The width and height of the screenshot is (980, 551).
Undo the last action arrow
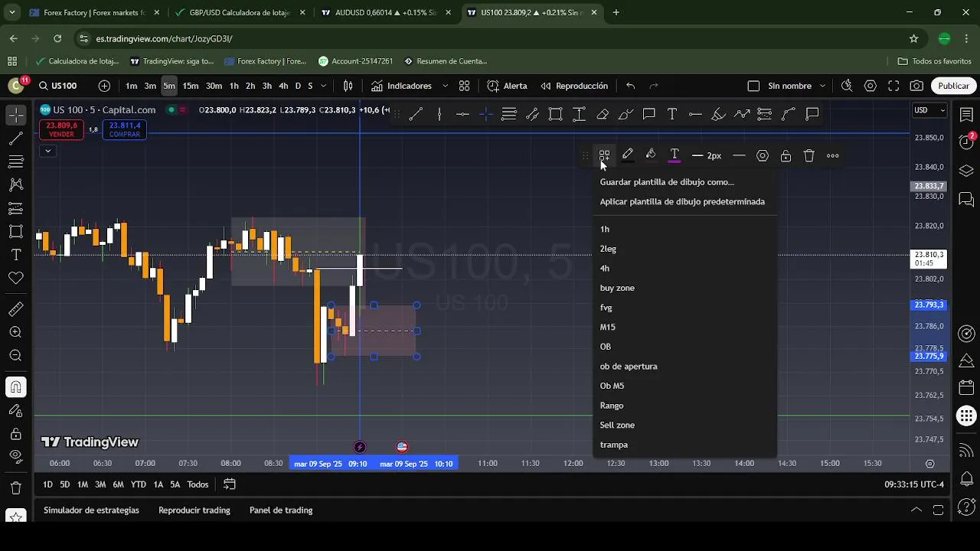point(630,86)
